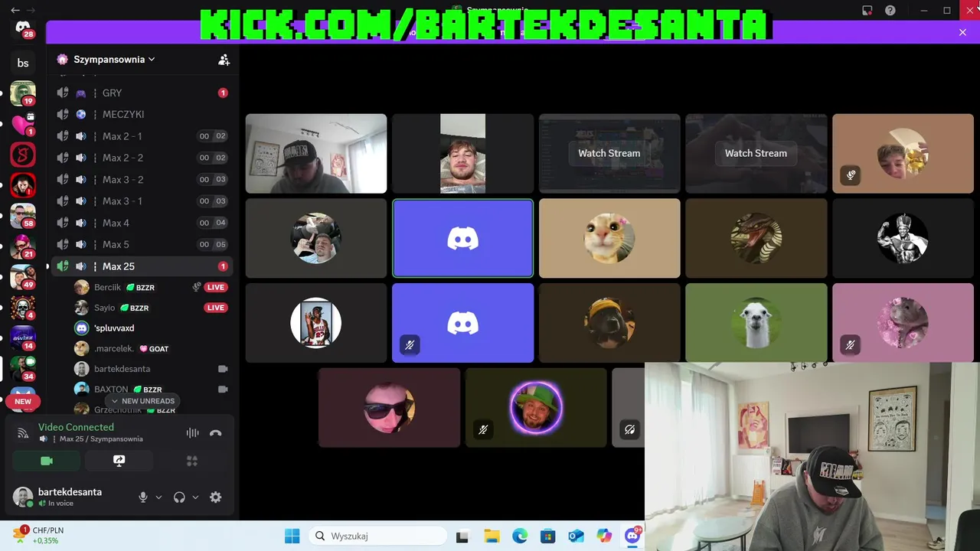Focus the green-hat avatar tile

(x=536, y=407)
